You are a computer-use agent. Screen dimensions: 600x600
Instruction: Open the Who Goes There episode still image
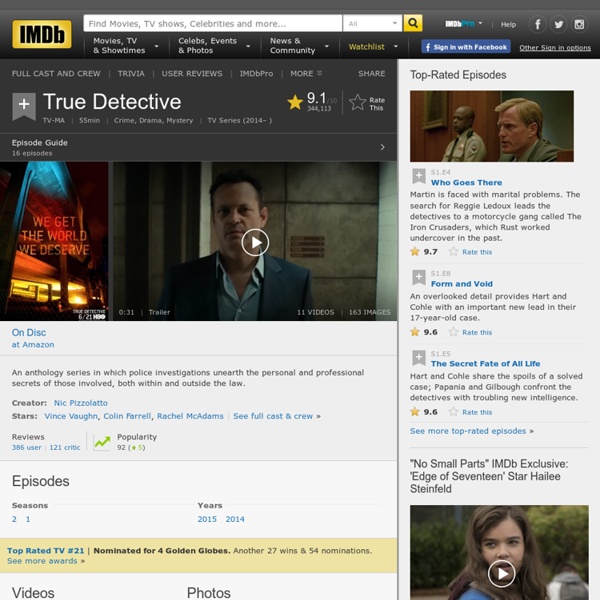(492, 126)
